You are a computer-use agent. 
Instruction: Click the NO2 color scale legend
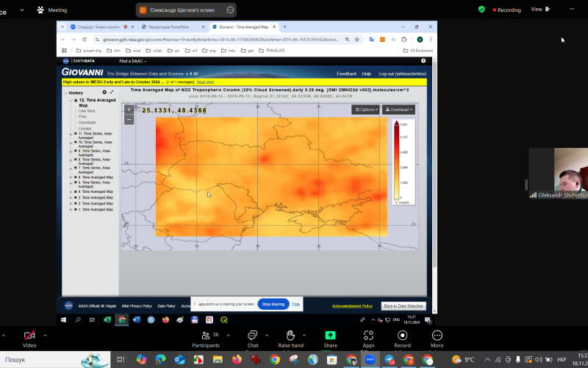point(404,162)
